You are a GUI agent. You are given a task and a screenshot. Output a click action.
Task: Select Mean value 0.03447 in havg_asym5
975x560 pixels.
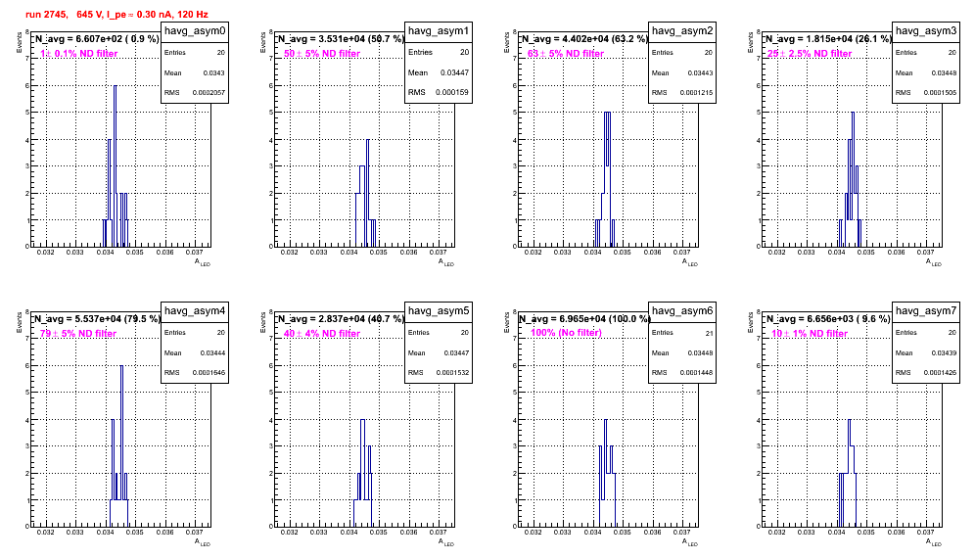click(x=456, y=352)
